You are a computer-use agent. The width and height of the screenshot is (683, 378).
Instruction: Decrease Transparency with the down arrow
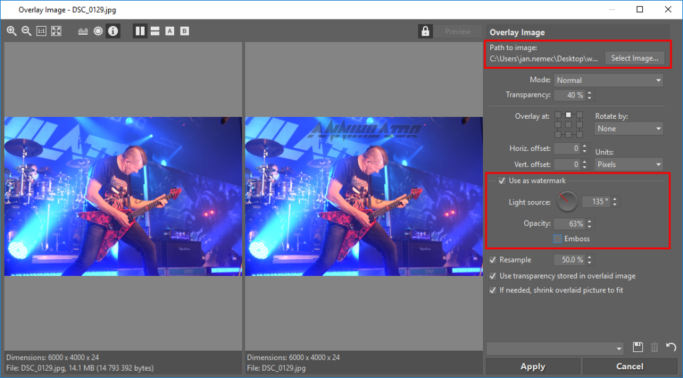coord(590,98)
